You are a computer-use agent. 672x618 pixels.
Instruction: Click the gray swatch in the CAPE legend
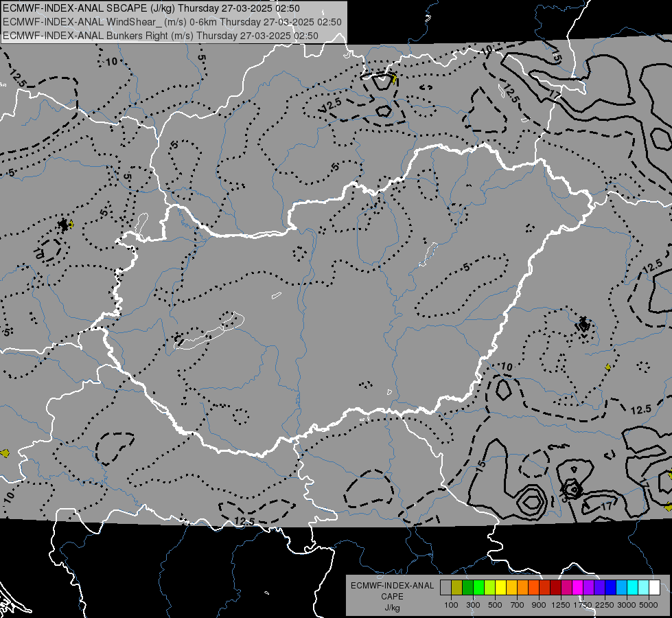click(445, 587)
